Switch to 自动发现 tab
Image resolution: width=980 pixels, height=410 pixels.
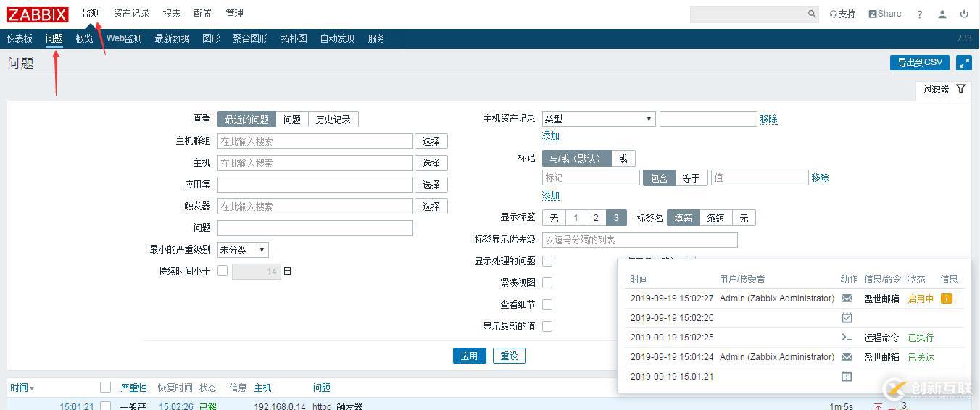point(337,38)
